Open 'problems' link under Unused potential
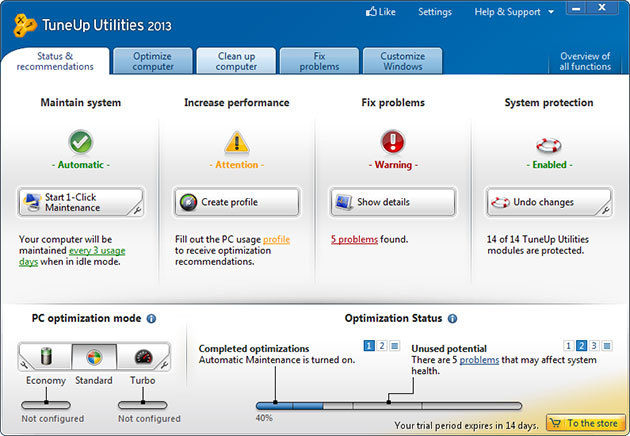Screen dimensions: 630x436 (479, 360)
